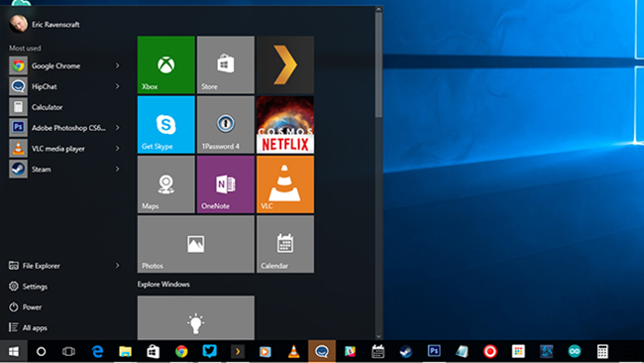Click the Start menu scrollbar thumb
The width and height of the screenshot is (644, 363).
[378, 64]
